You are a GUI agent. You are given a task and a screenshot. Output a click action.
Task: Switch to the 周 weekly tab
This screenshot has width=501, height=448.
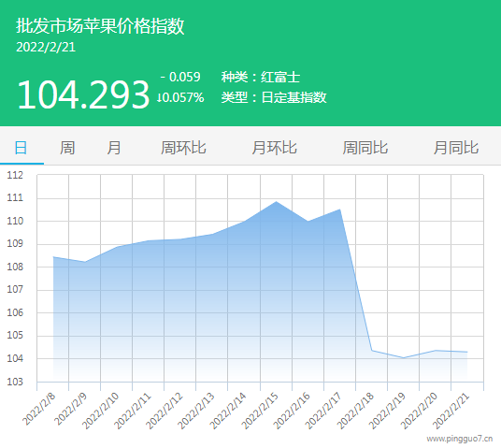pos(67,148)
